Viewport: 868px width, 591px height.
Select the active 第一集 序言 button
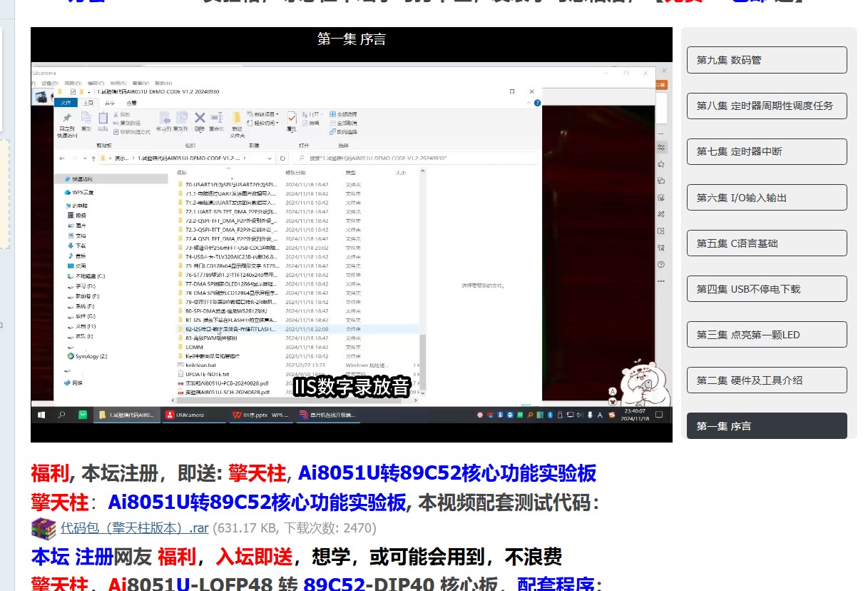click(x=767, y=426)
